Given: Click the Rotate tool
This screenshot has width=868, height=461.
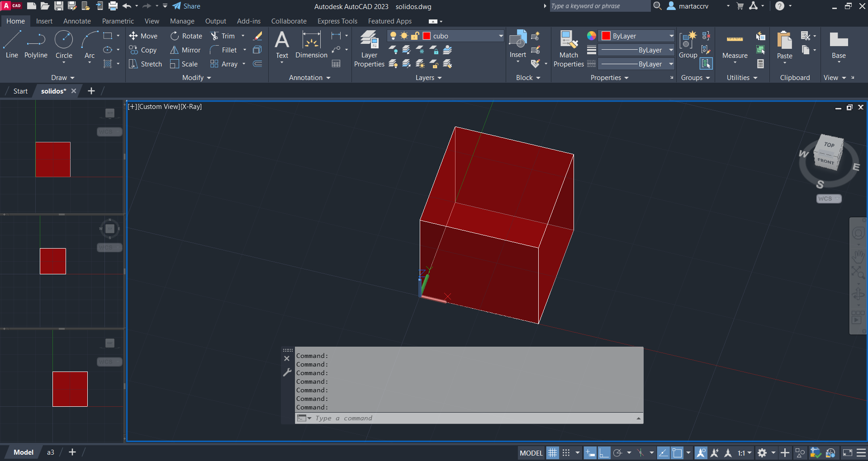Looking at the screenshot, I should (186, 36).
